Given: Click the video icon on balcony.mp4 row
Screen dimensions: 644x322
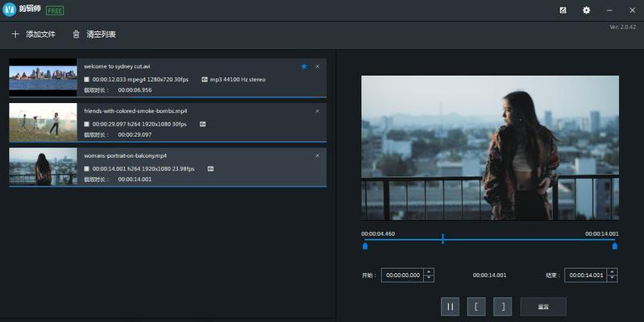Looking at the screenshot, I should click(x=87, y=169).
